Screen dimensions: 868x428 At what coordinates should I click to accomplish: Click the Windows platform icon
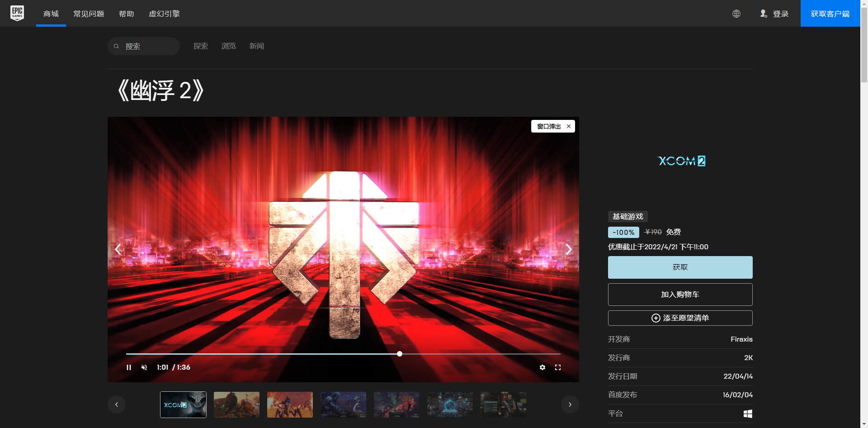click(x=748, y=413)
